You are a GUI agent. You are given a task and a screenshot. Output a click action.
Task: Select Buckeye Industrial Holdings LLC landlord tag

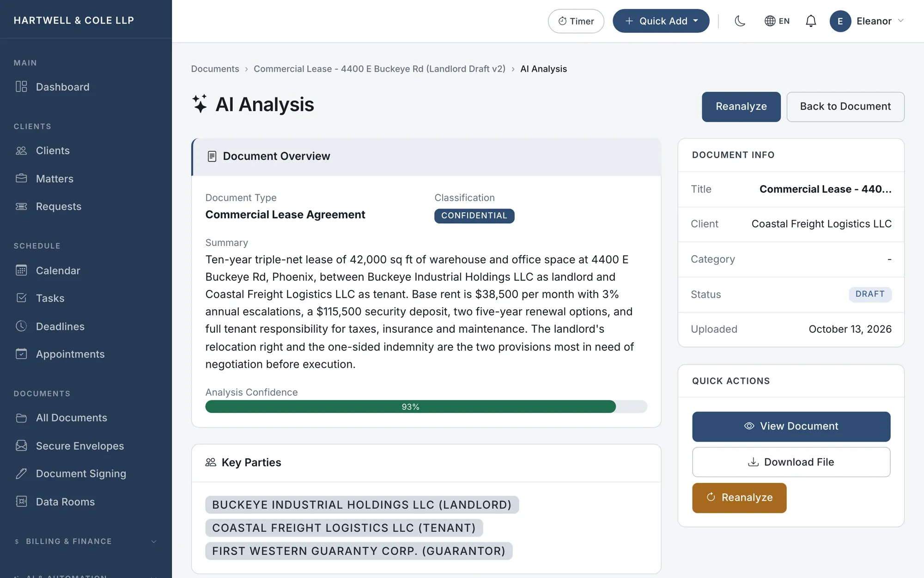(x=362, y=504)
